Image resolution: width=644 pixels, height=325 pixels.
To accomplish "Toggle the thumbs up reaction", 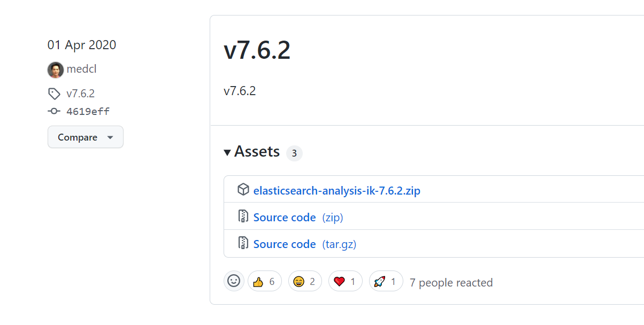I will click(265, 281).
